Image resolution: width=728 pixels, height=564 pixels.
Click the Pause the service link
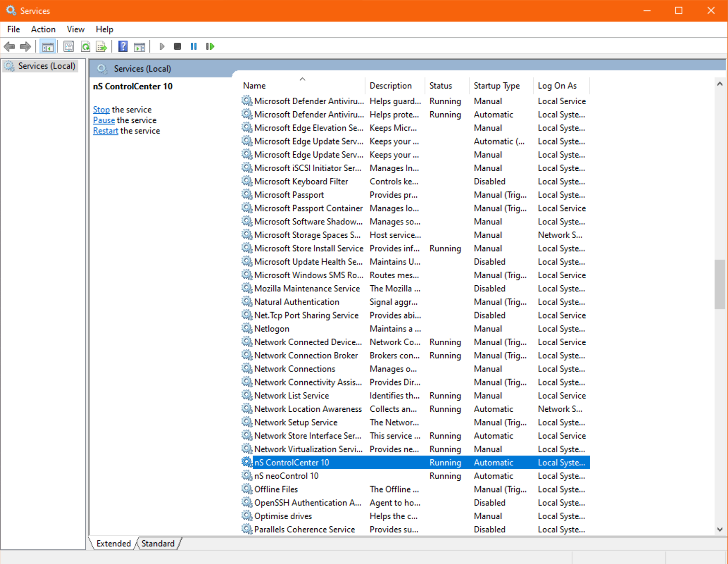104,120
